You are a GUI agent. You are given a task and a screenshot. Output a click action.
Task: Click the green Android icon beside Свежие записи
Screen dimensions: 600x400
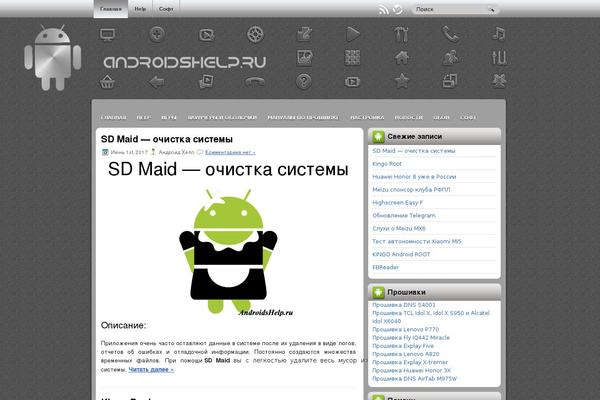click(x=378, y=137)
